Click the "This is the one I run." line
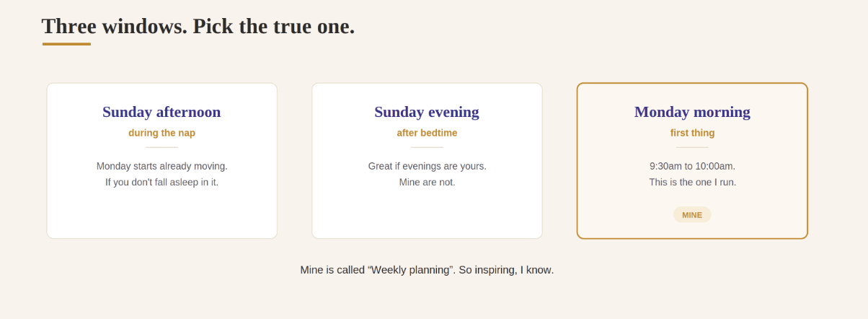The width and height of the screenshot is (868, 319). [x=692, y=182]
